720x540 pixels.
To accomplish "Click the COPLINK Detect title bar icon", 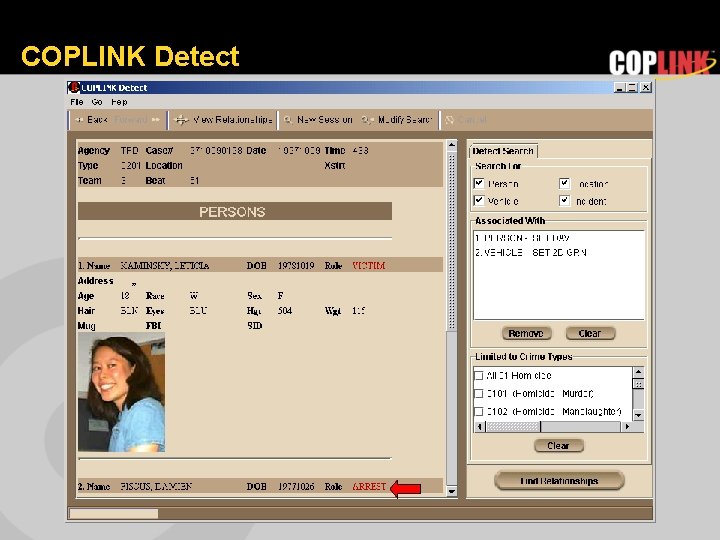I will (73, 87).
